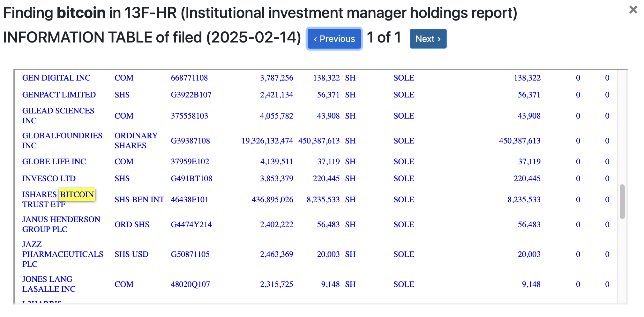The height and width of the screenshot is (317, 644).
Task: Click the Previous result button
Action: coord(334,39)
